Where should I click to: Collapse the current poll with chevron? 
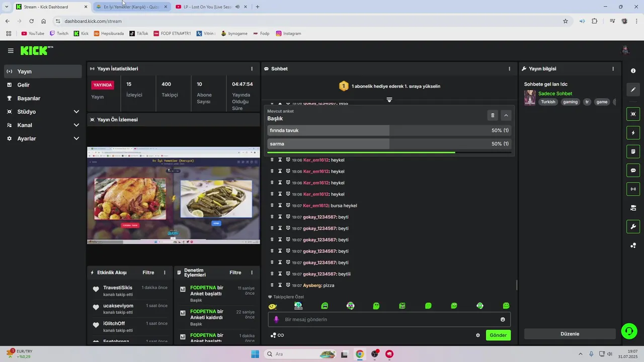[506, 115]
